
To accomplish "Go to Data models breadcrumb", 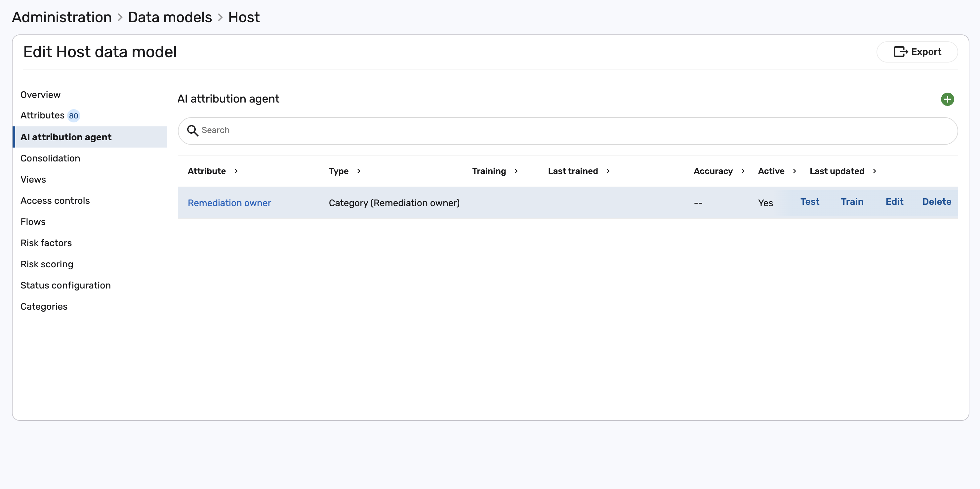I will (x=170, y=17).
